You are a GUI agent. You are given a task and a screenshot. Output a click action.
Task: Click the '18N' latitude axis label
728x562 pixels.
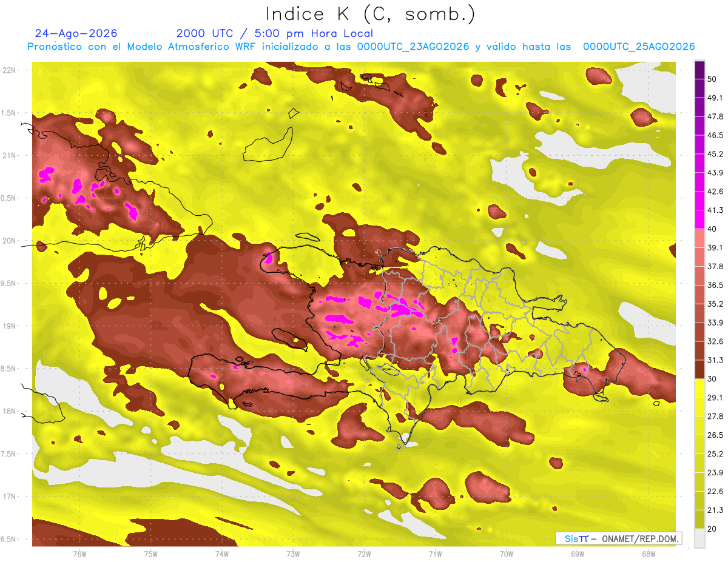click(10, 412)
